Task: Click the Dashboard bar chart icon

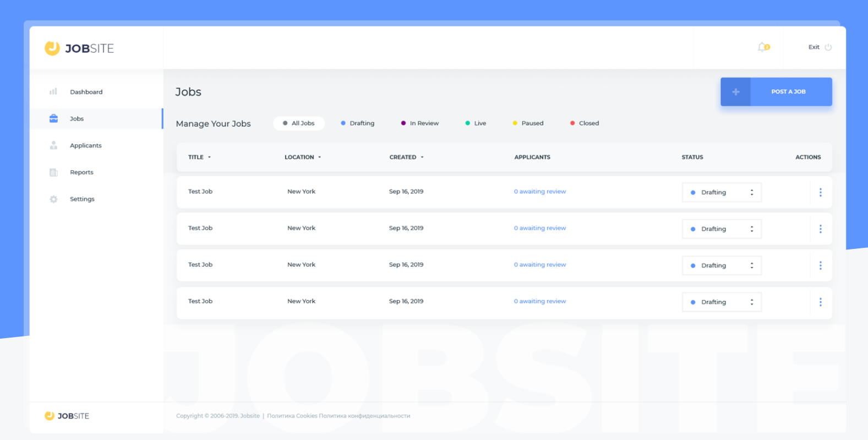Action: tap(53, 91)
